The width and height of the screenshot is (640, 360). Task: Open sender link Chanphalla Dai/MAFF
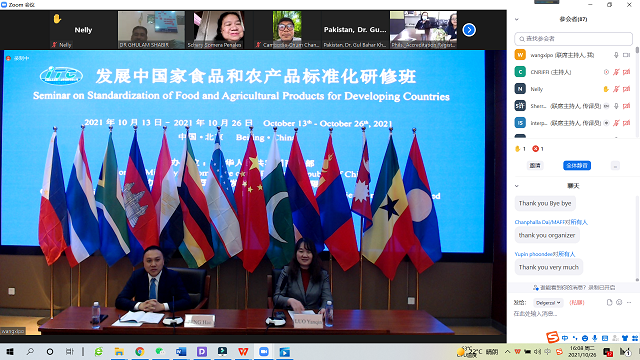(540, 222)
